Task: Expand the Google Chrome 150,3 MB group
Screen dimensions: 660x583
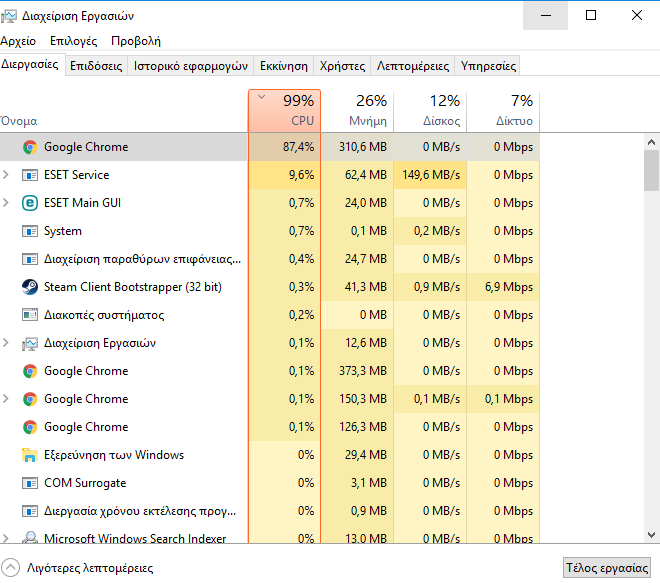Action: pos(6,399)
